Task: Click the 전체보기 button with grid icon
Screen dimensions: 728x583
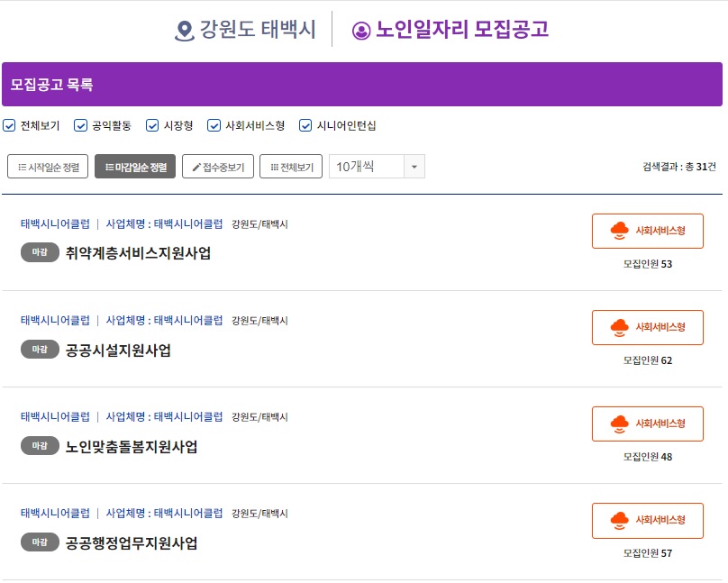Action: click(x=291, y=166)
